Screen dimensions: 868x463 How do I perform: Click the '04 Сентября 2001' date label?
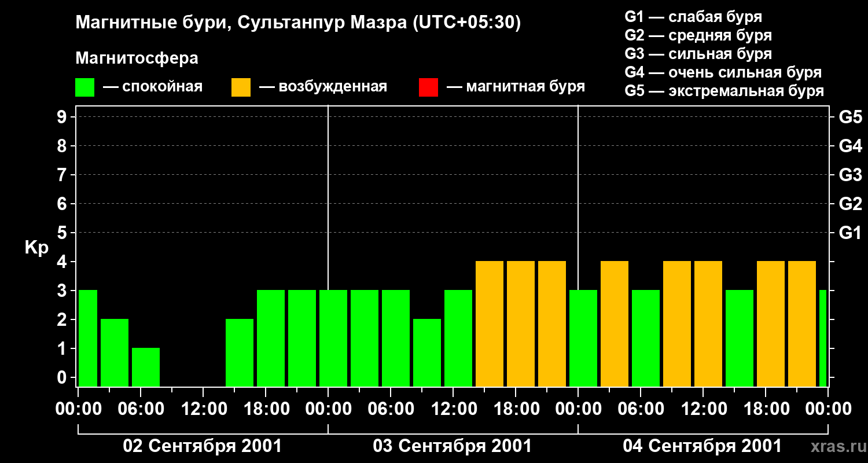[x=702, y=446]
